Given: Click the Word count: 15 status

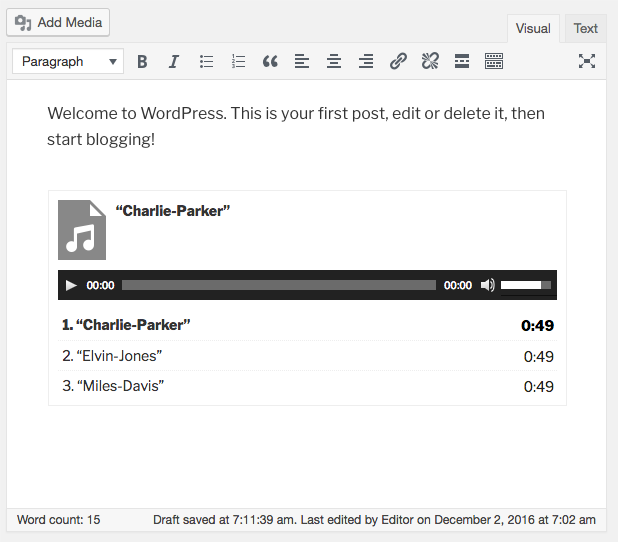Looking at the screenshot, I should click(58, 520).
